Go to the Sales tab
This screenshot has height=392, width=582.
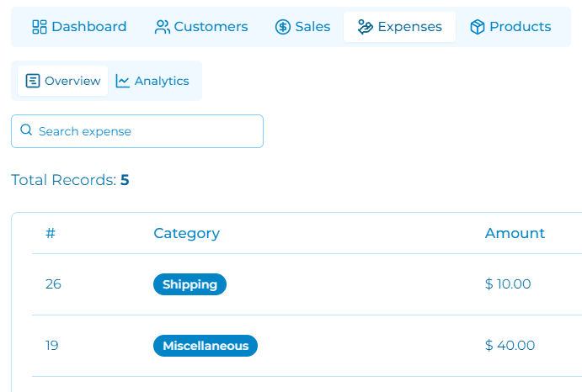tap(302, 27)
